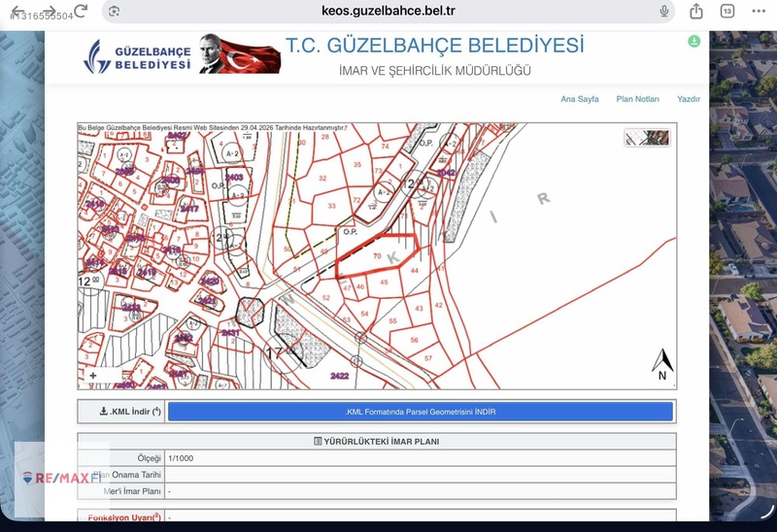Click the T.C. Güzelbahçe Belediyesi title
This screenshot has width=777, height=532.
point(434,45)
